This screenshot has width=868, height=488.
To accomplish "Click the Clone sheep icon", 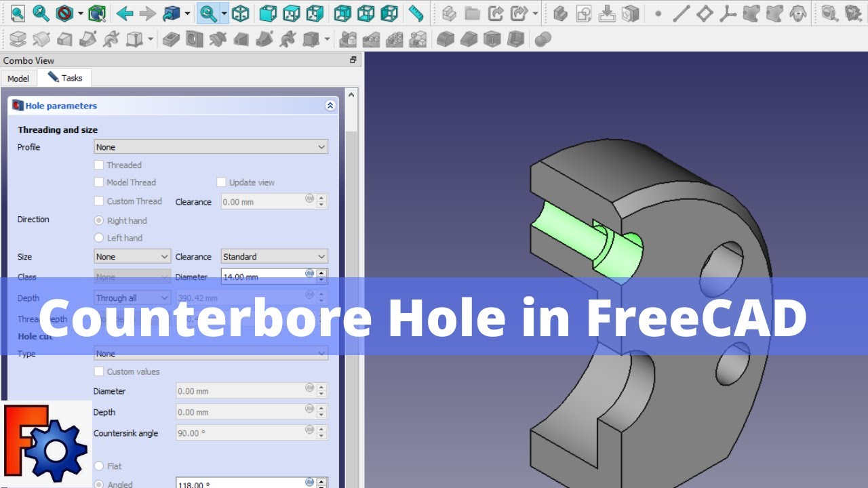I will (x=798, y=13).
